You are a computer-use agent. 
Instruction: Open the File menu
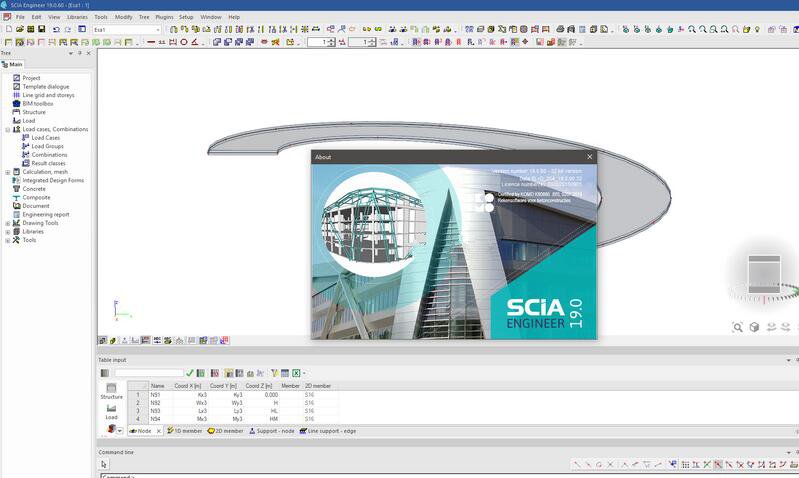[x=20, y=17]
